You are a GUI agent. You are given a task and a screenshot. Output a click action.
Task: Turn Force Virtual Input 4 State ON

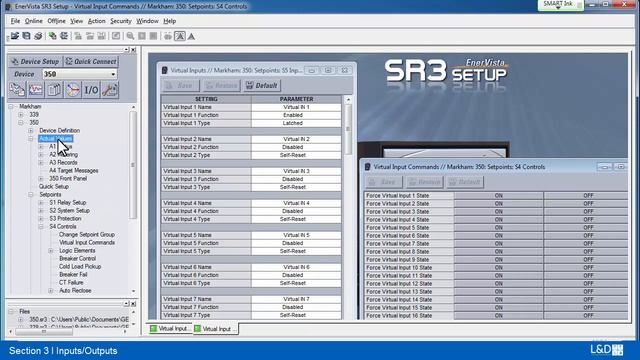click(498, 220)
